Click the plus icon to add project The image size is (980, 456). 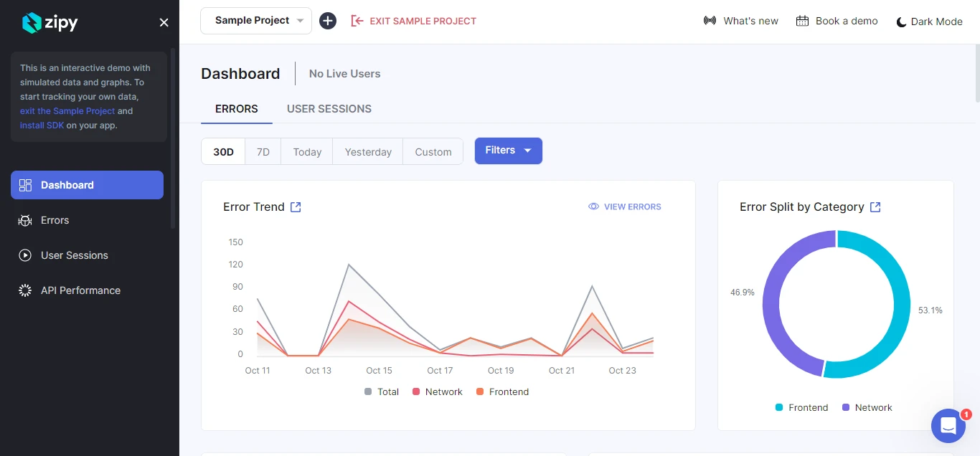pyautogui.click(x=328, y=21)
